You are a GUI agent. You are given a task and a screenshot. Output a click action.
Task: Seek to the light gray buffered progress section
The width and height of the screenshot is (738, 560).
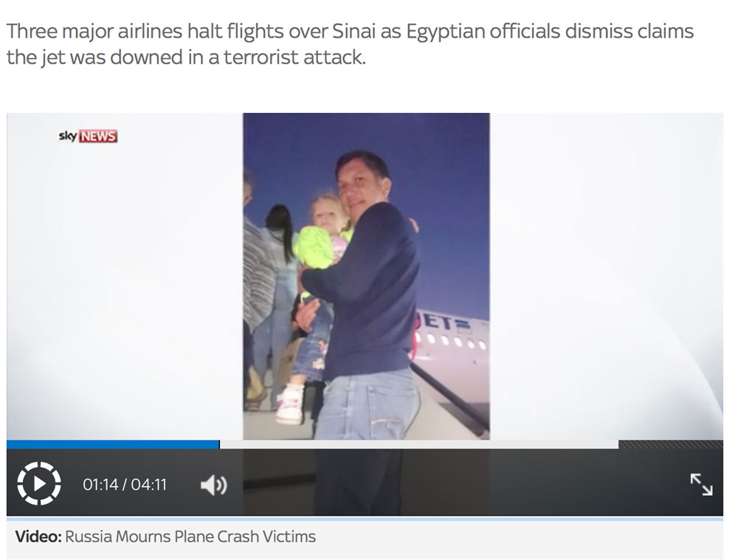coord(419,444)
